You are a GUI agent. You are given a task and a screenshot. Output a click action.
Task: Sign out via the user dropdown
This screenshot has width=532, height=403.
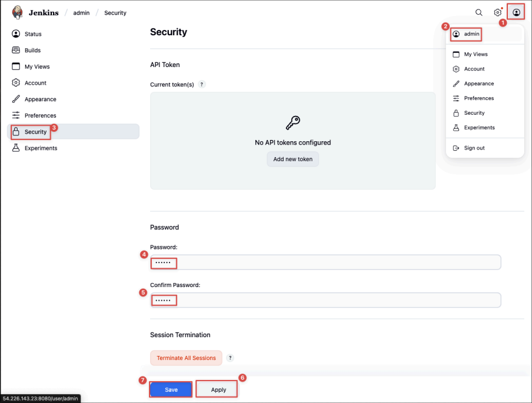pyautogui.click(x=485, y=148)
